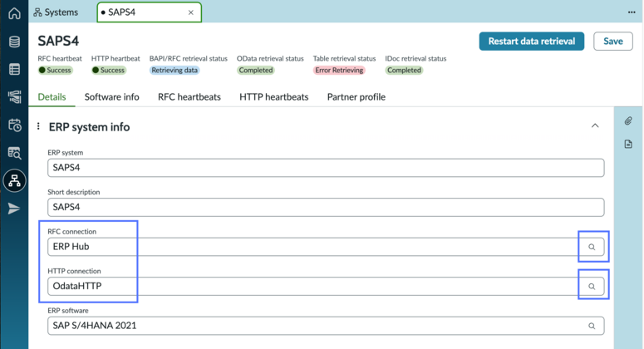Viewport: 644px width, 349px height.
Task: Click the ERP system info heading
Action: pyautogui.click(x=89, y=127)
